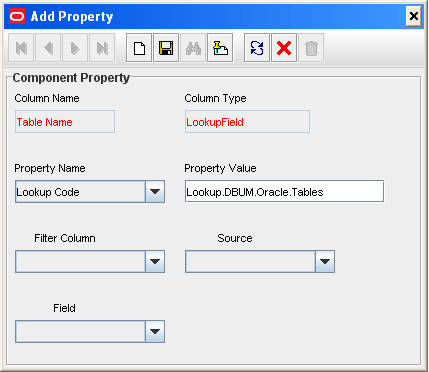The width and height of the screenshot is (429, 372).
Task: Click the Property Value input field
Action: (x=285, y=192)
